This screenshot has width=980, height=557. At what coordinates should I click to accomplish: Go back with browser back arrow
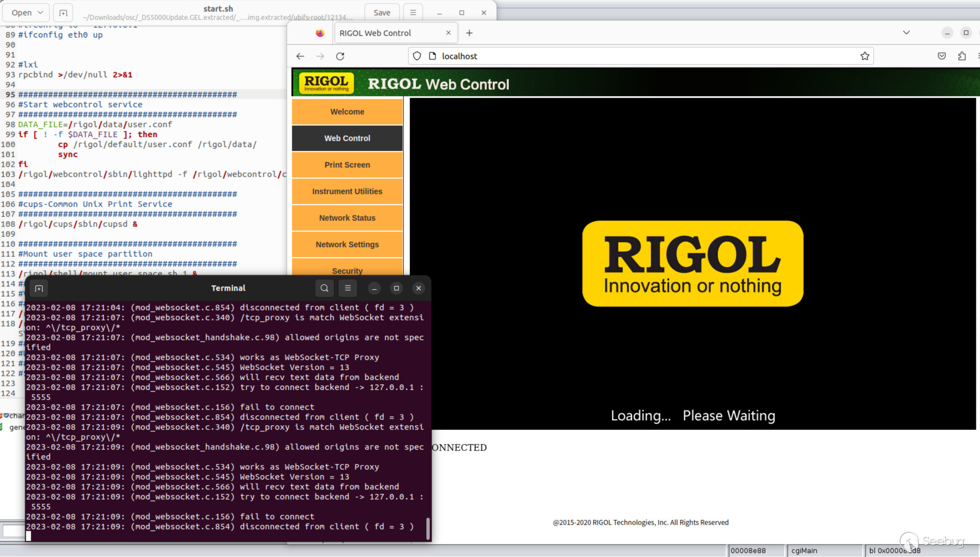[300, 56]
